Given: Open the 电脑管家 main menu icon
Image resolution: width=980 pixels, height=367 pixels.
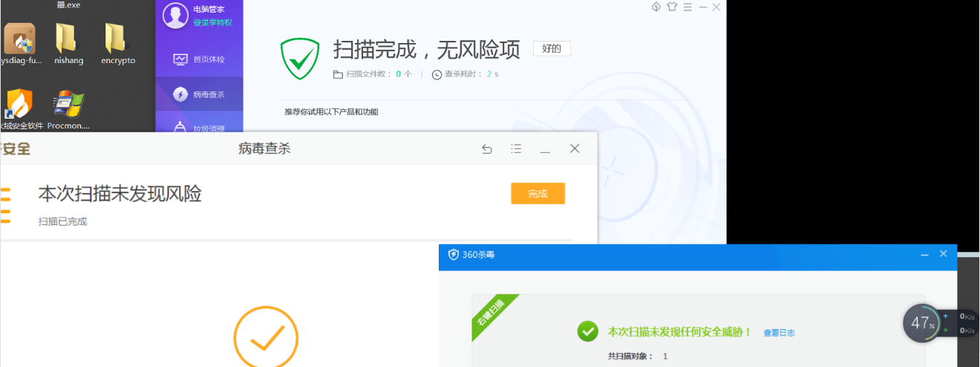Looking at the screenshot, I should point(687,7).
